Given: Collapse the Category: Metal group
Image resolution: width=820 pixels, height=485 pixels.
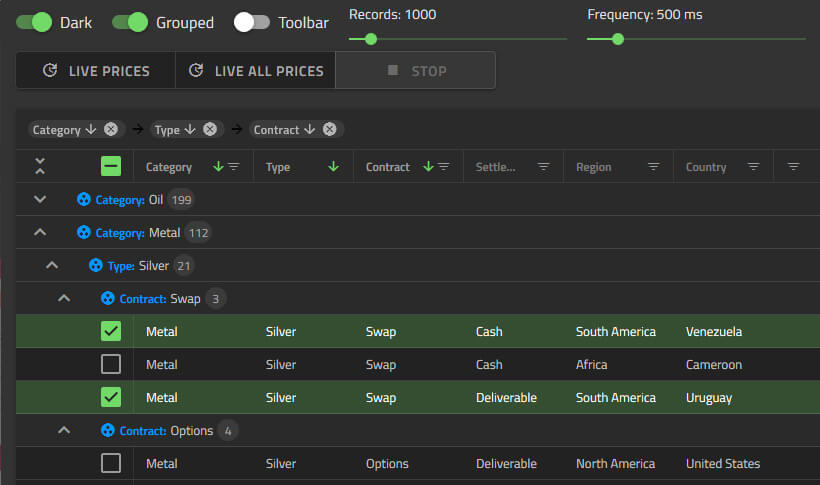Looking at the screenshot, I should coord(40,233).
